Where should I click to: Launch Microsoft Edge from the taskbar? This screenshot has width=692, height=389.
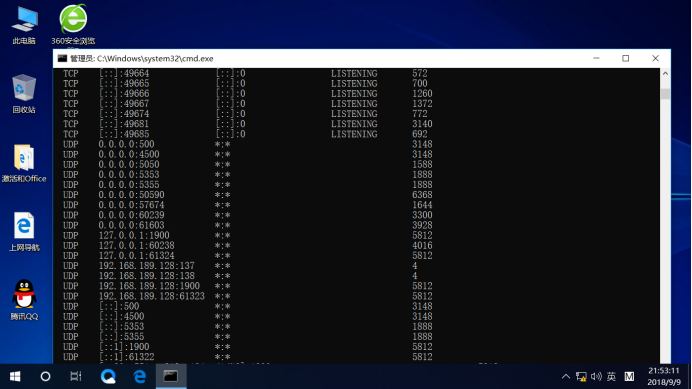click(140, 376)
